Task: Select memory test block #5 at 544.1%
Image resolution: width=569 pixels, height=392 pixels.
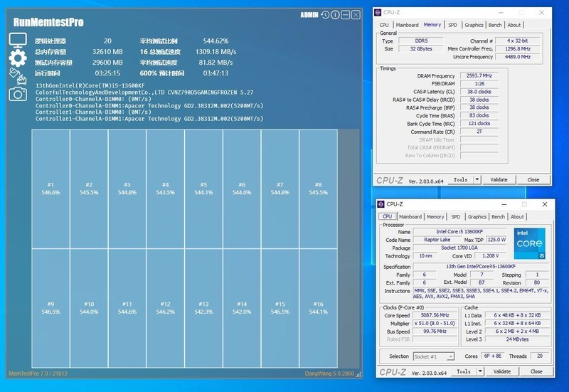Action: tap(203, 189)
